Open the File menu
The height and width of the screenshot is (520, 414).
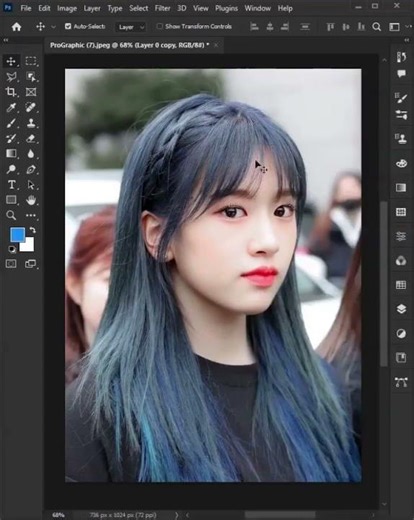pos(26,8)
